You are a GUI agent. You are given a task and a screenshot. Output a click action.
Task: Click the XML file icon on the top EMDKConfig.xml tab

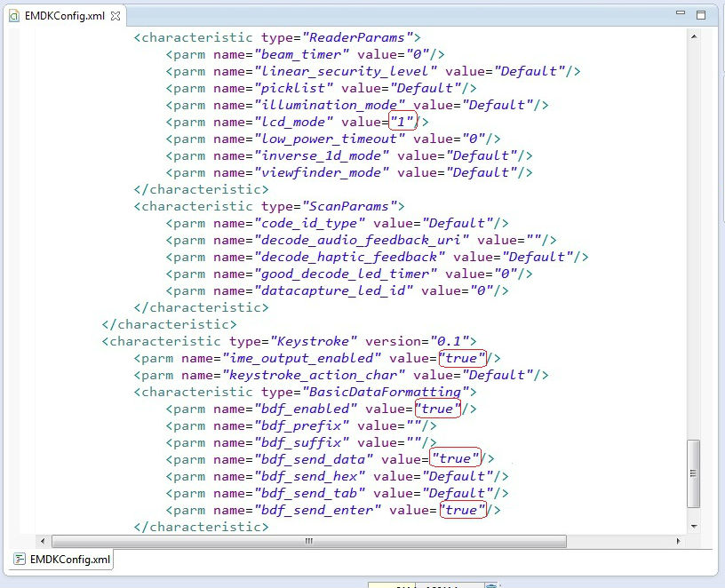11,15
